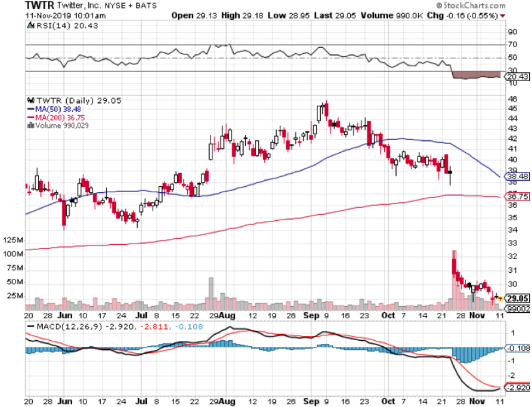Click the blue MACD histogram value -0.108
The height and width of the screenshot is (407, 532).
pyautogui.click(x=189, y=327)
